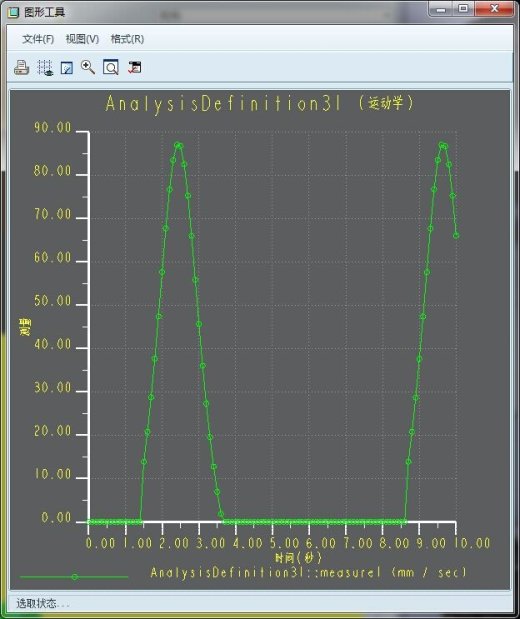The image size is (520, 619).
Task: Click the 图形工具 window title icon
Action: [x=13, y=12]
